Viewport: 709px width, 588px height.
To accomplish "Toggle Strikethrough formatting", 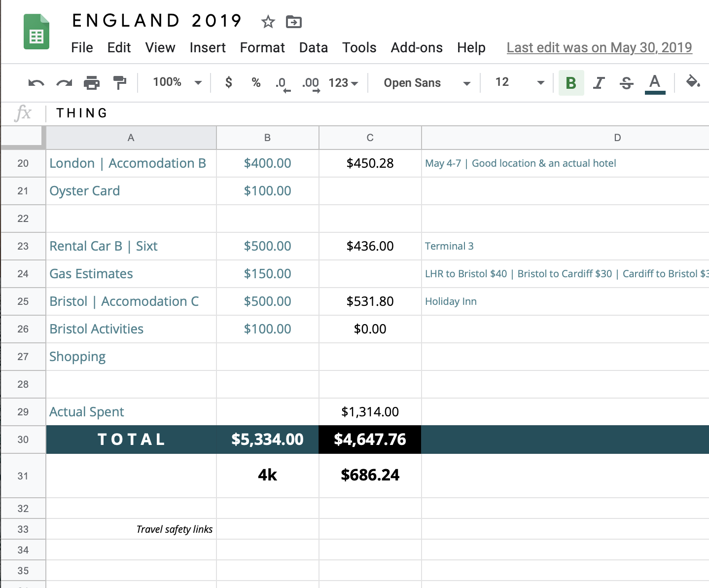I will click(626, 83).
